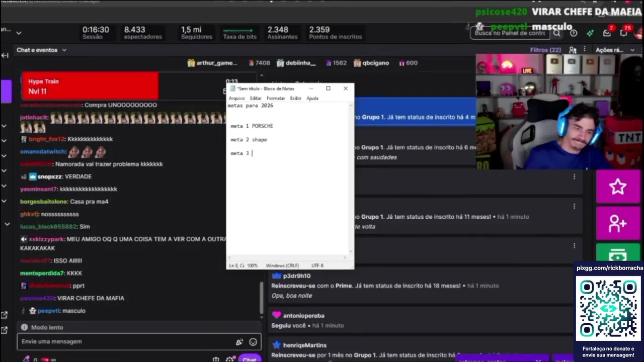Image resolution: width=644 pixels, height=362 pixels.
Task: Open the whispers icon with red badge 25
Action: point(624,33)
